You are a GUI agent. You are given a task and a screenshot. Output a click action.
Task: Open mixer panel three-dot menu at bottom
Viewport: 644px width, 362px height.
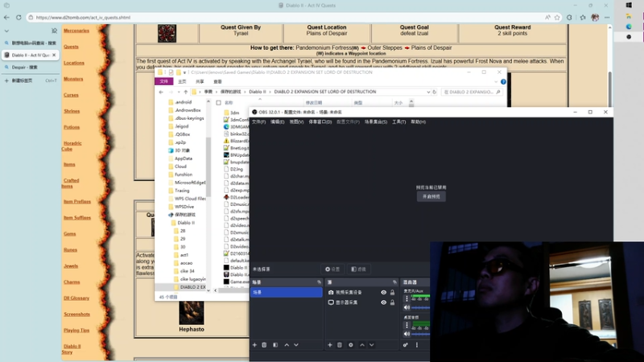pos(417,345)
